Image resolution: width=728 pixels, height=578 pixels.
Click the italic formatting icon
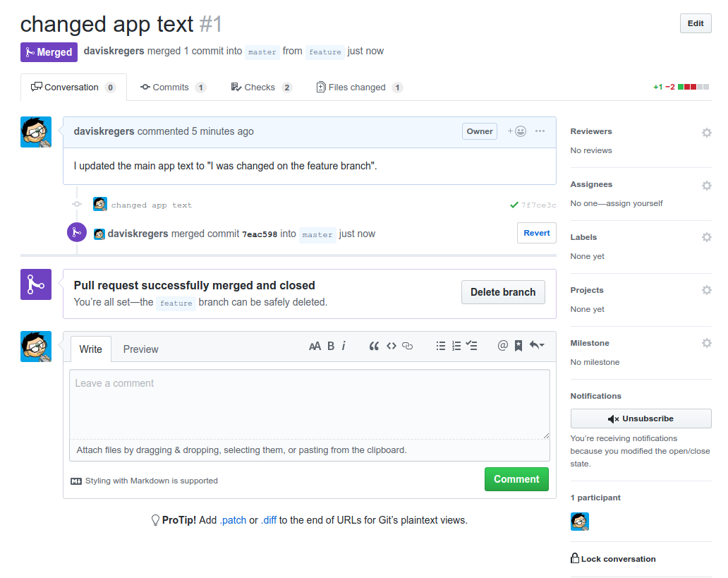(344, 346)
